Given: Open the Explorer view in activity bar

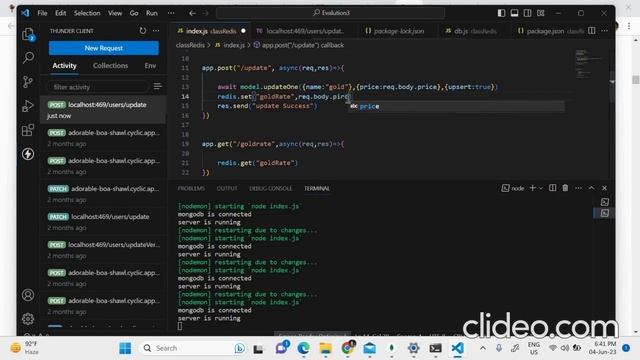Looking at the screenshot, I should (28, 34).
